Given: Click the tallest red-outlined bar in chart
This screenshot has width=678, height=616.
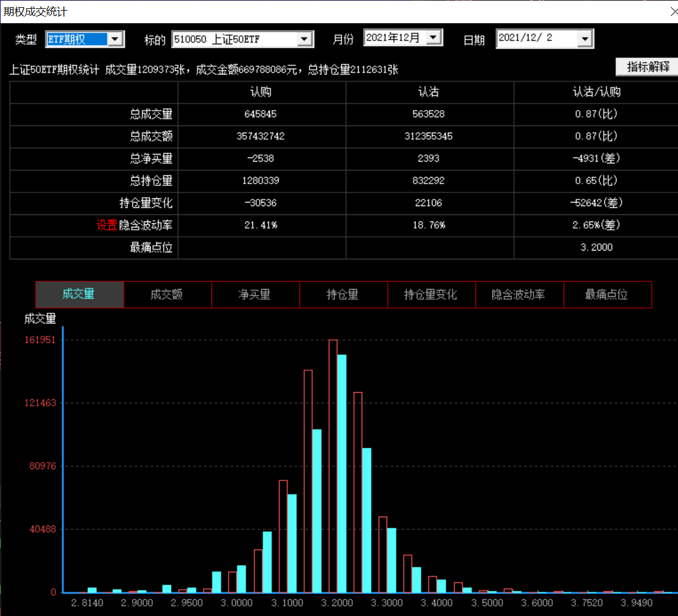Looking at the screenshot, I should tap(333, 468).
